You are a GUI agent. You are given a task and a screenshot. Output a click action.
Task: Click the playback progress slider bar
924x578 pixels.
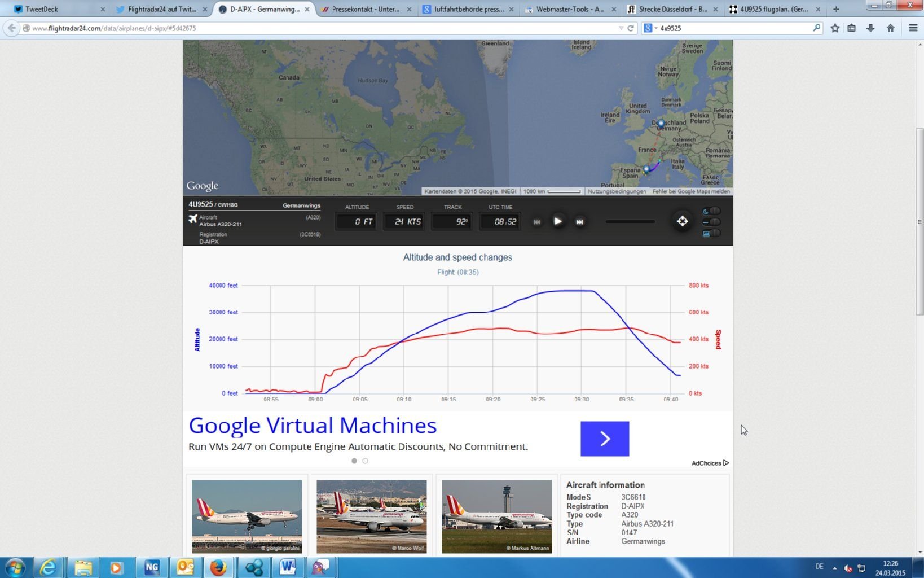pos(630,221)
